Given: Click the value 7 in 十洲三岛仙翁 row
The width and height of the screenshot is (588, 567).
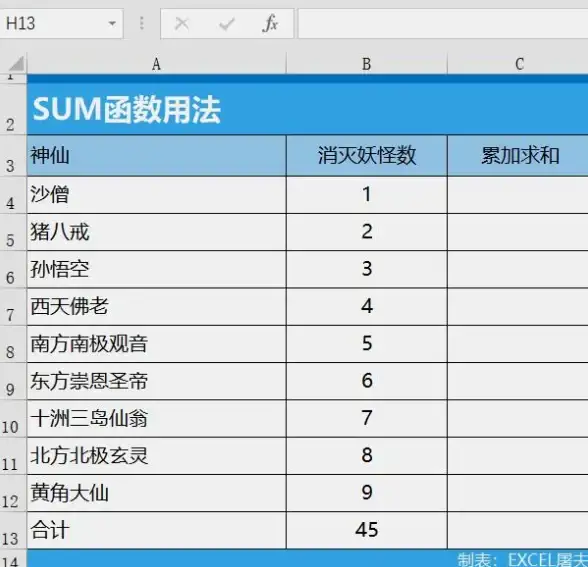Looking at the screenshot, I should 367,418.
